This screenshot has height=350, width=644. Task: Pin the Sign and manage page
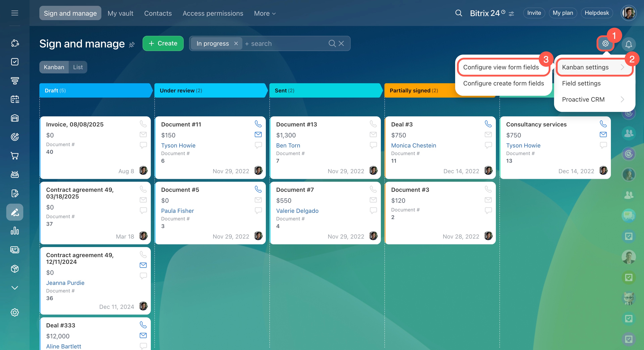(132, 45)
